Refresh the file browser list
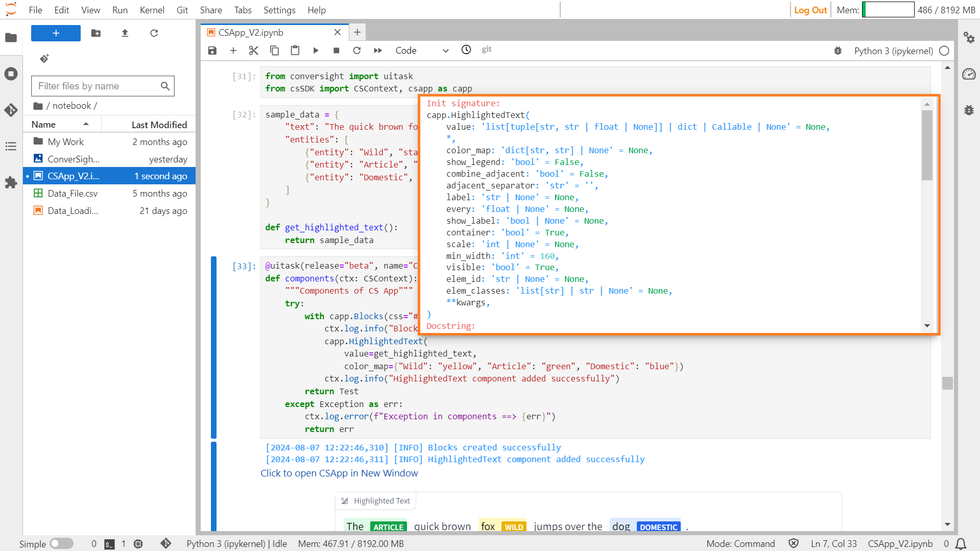Image resolution: width=980 pixels, height=551 pixels. 154,33
